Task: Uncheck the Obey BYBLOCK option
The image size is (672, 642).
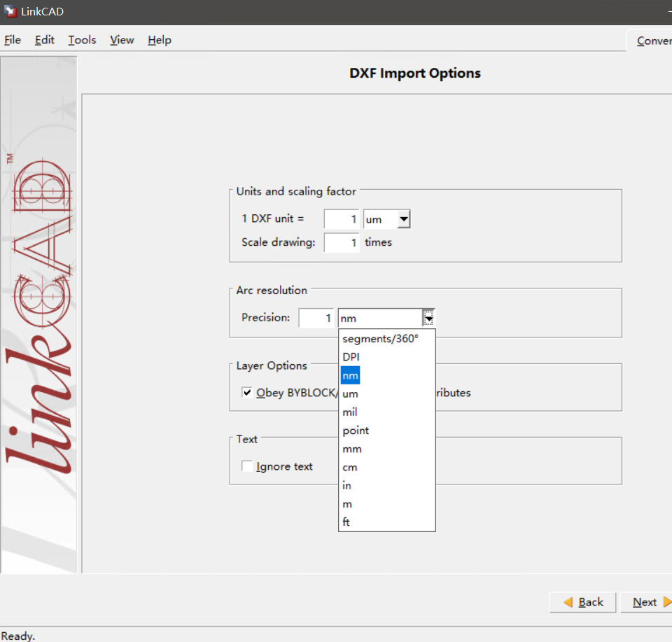Action: 246,393
